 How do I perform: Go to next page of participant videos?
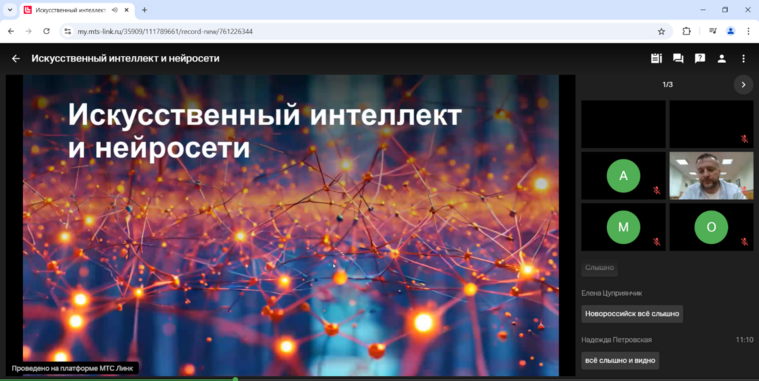tap(744, 85)
